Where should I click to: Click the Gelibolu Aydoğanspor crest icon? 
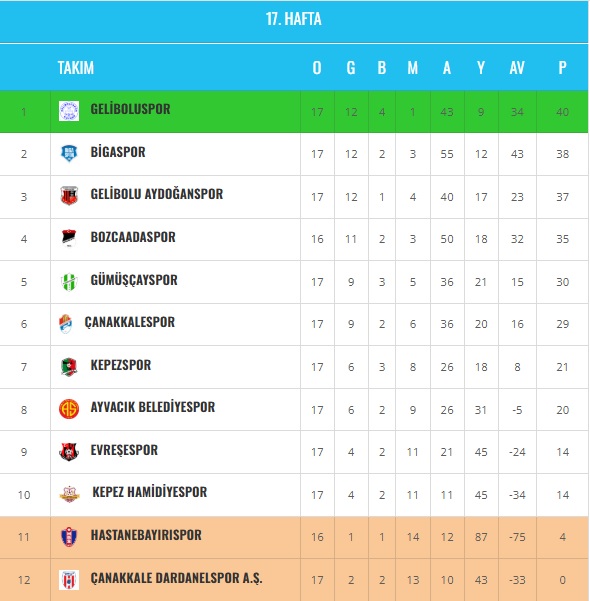(x=69, y=195)
